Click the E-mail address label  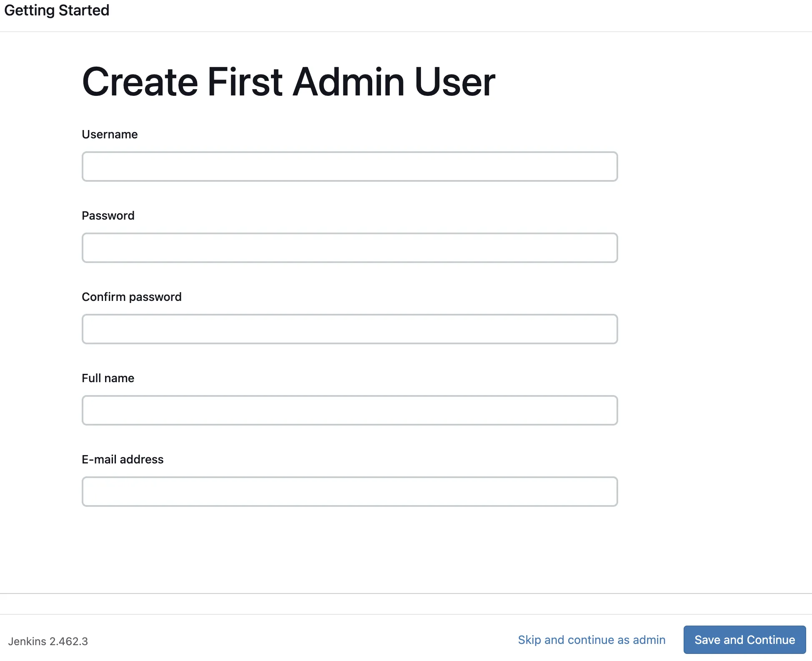[123, 459]
